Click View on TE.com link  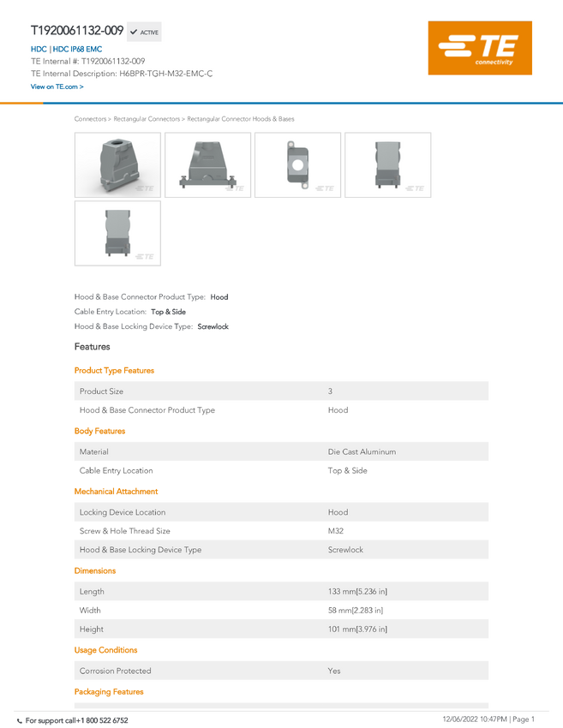[x=57, y=87]
